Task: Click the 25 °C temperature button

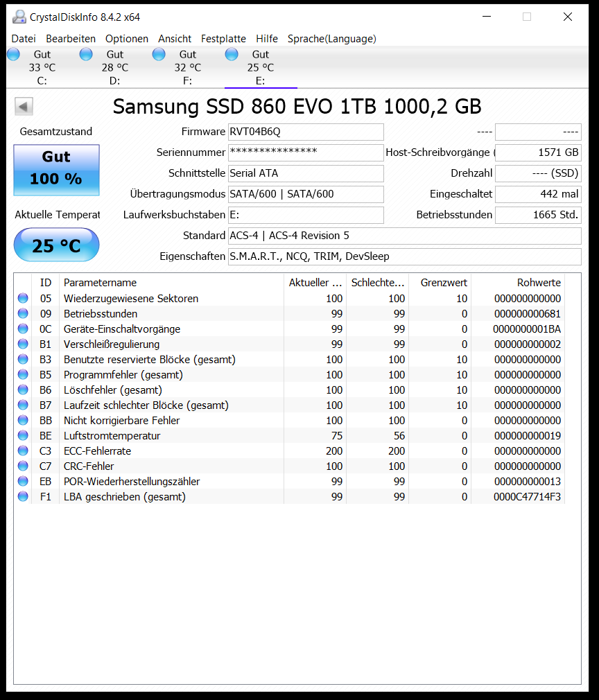Action: [56, 245]
